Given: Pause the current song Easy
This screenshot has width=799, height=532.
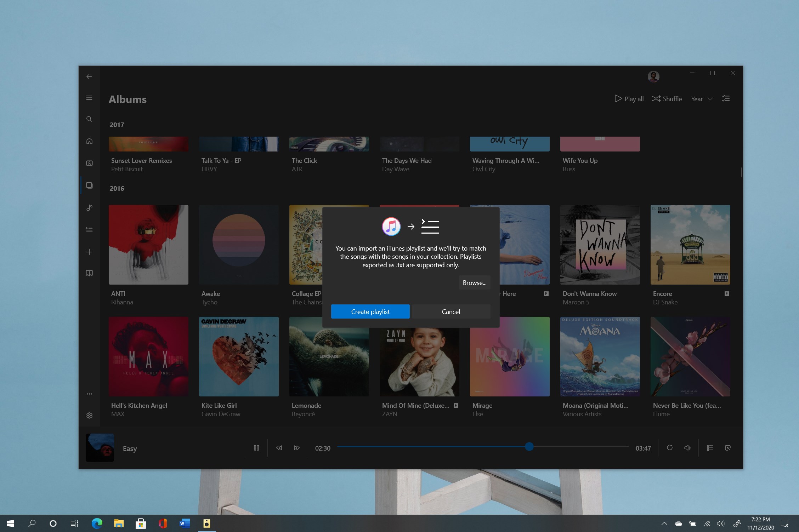Looking at the screenshot, I should [256, 448].
